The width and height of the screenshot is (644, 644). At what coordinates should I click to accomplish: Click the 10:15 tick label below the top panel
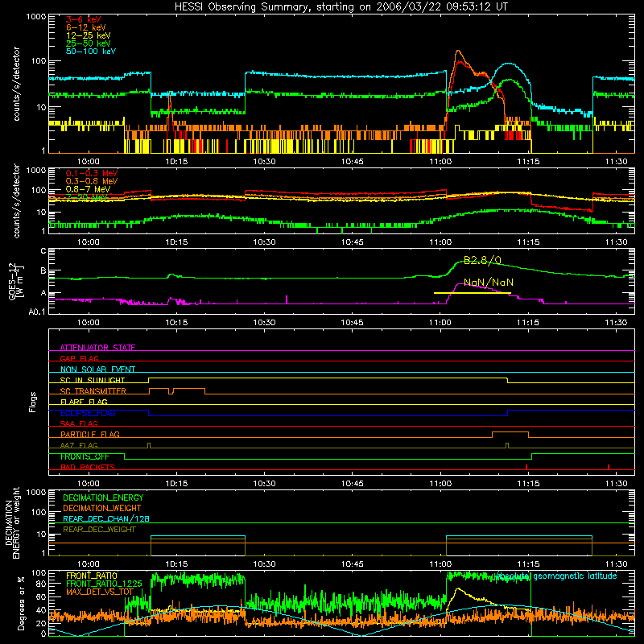[x=176, y=162]
